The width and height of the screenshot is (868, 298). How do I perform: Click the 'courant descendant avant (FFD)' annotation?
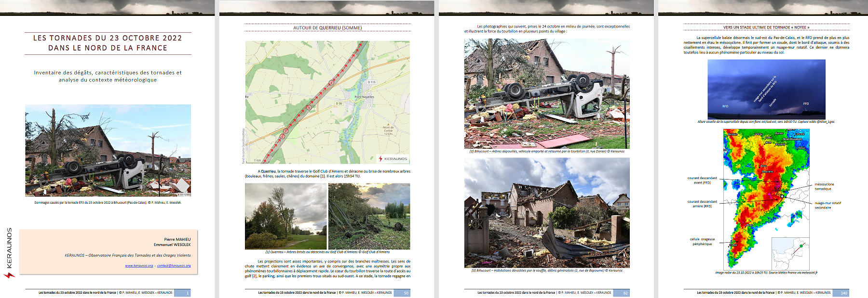(702, 181)
